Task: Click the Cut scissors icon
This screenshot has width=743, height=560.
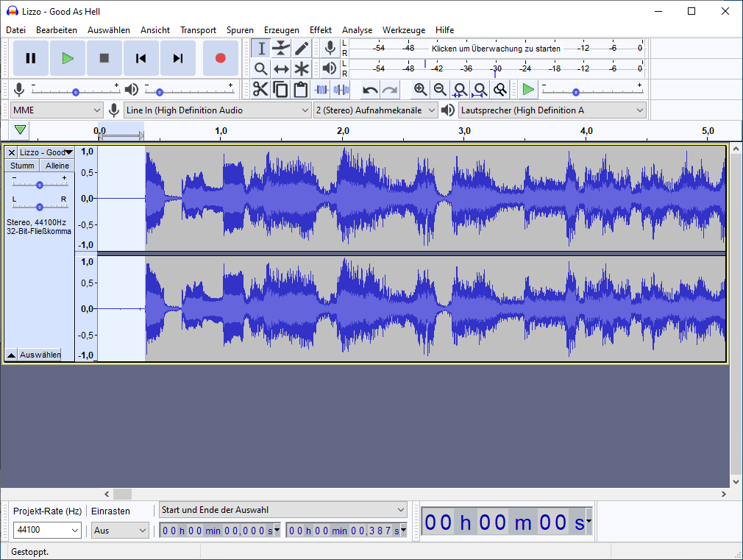Action: (260, 90)
